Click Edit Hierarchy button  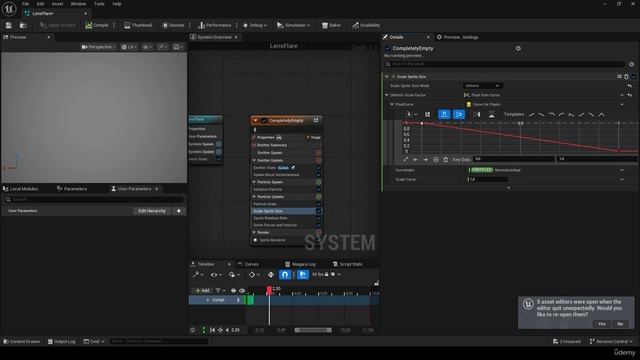coord(152,211)
